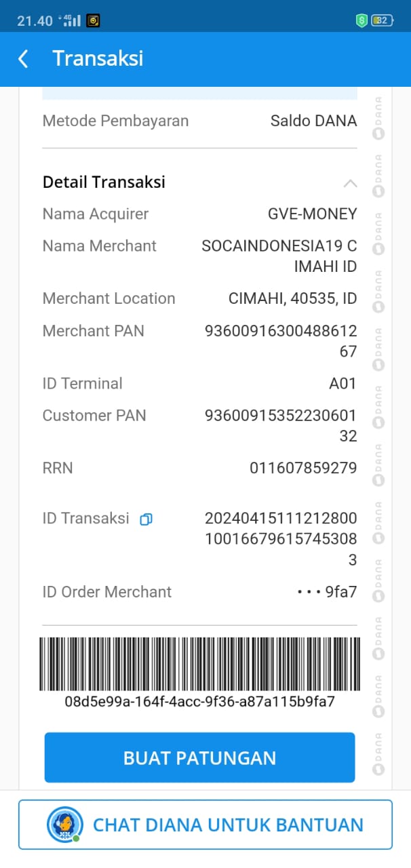Image resolution: width=411 pixels, height=868 pixels.
Task: Tap the 4G signal strength icon
Action: (70, 20)
